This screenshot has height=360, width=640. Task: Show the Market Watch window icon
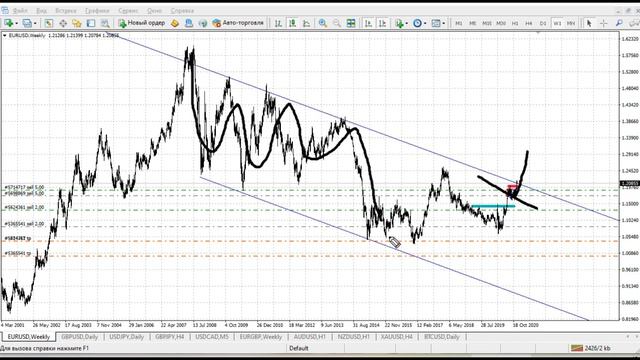pos(49,23)
